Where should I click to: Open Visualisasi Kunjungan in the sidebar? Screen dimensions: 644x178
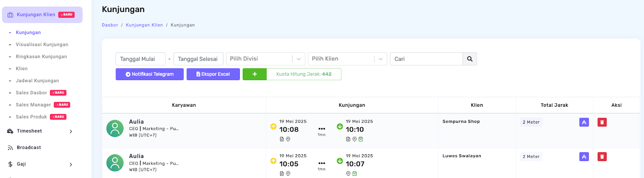pos(42,45)
